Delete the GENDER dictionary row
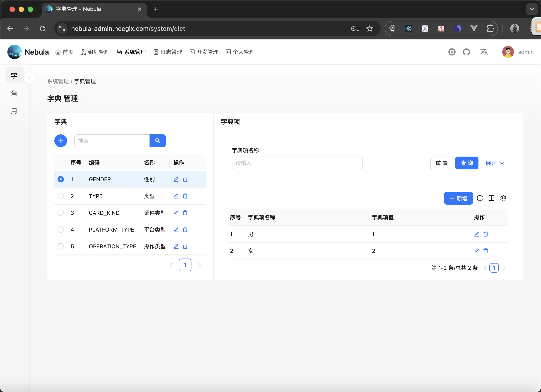The image size is (541, 392). click(185, 179)
